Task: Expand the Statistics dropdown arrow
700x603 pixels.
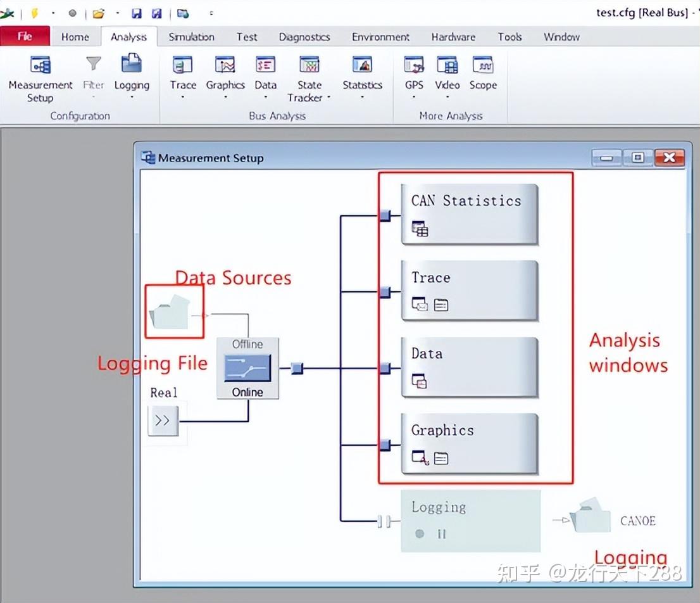Action: tap(363, 96)
